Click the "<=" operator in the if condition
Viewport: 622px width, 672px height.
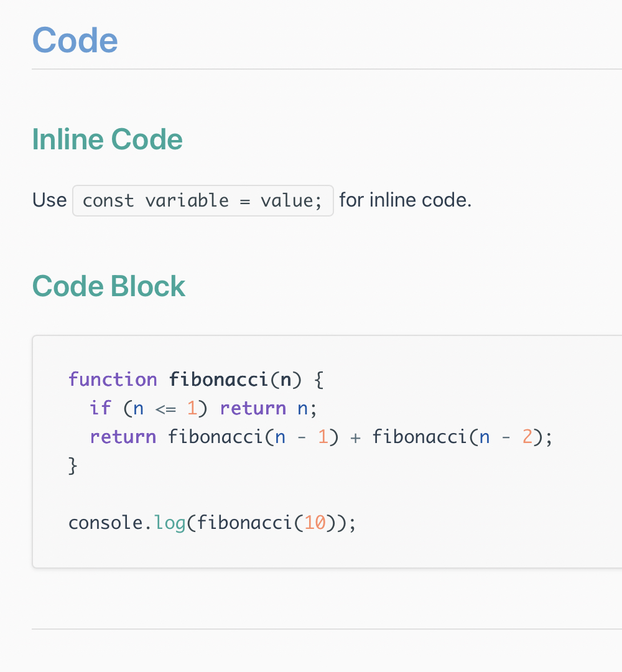[165, 408]
